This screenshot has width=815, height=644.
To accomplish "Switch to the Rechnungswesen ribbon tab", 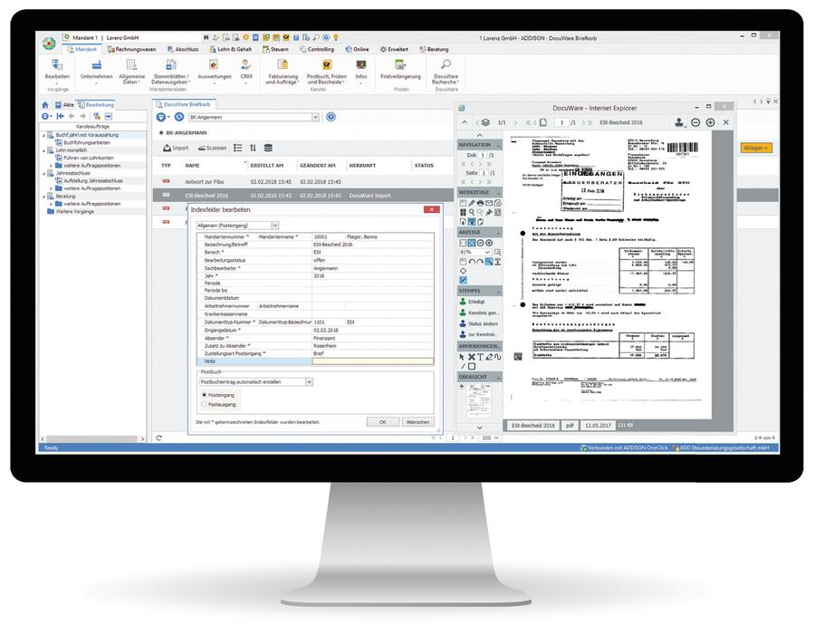I will pyautogui.click(x=138, y=50).
